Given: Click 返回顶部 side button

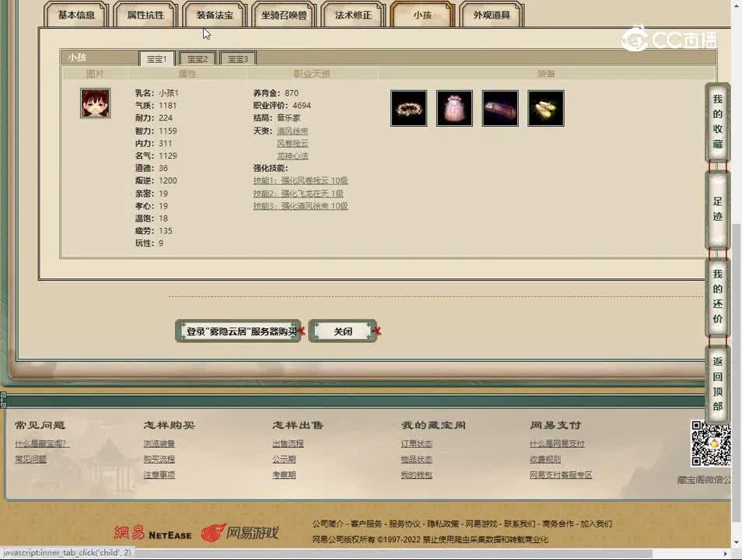Looking at the screenshot, I should (x=717, y=383).
